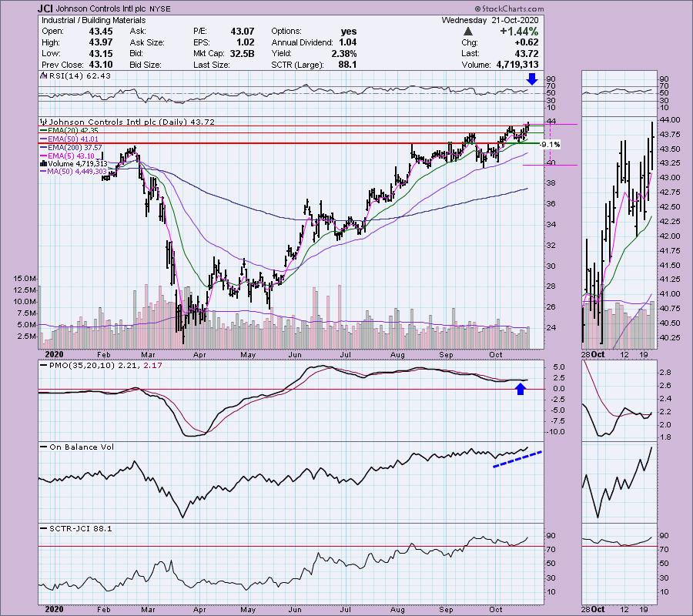Viewport: 693px width, 616px height.
Task: Click the SCTR (Large) value 88.1 in the header
Action: point(348,65)
